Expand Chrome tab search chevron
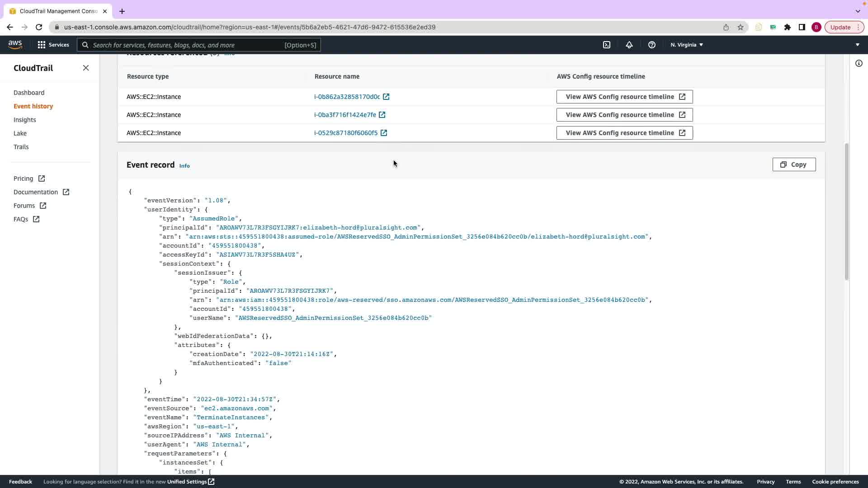The height and width of the screenshot is (488, 868). click(x=858, y=11)
